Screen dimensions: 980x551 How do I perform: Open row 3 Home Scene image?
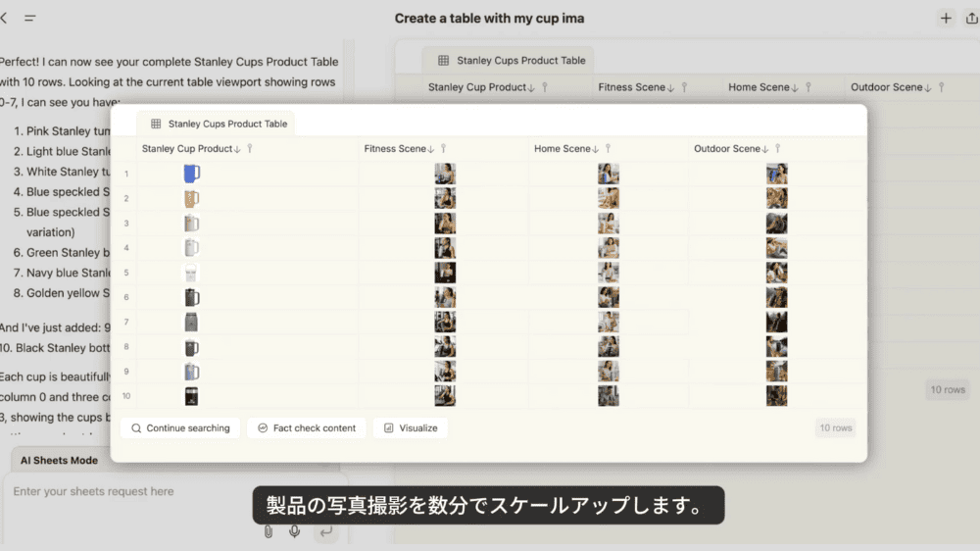(609, 223)
